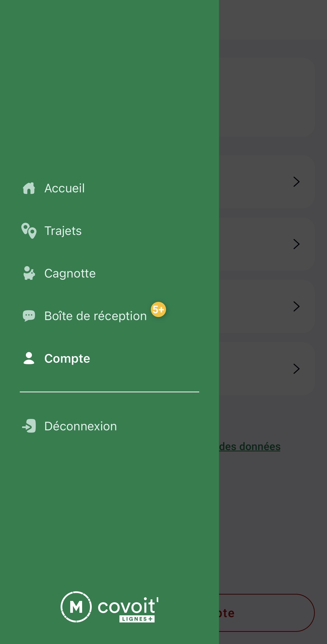The image size is (327, 644).
Task: Log out using the Déconnexion label
Action: (x=81, y=426)
